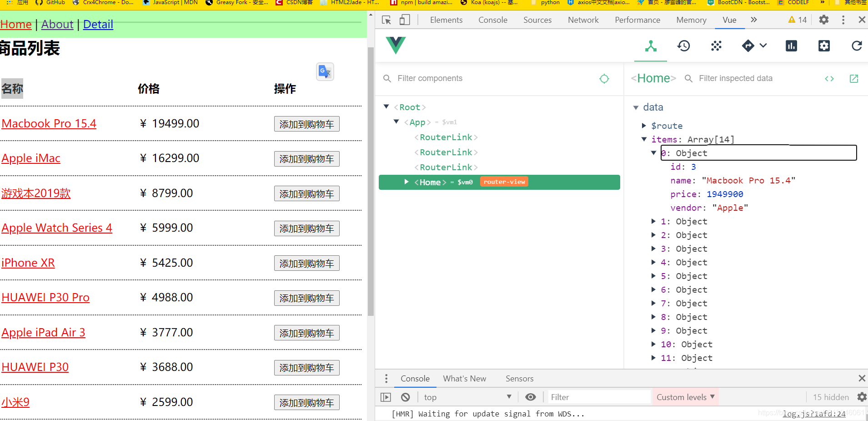
Task: Open the Home navigation link
Action: tap(16, 25)
